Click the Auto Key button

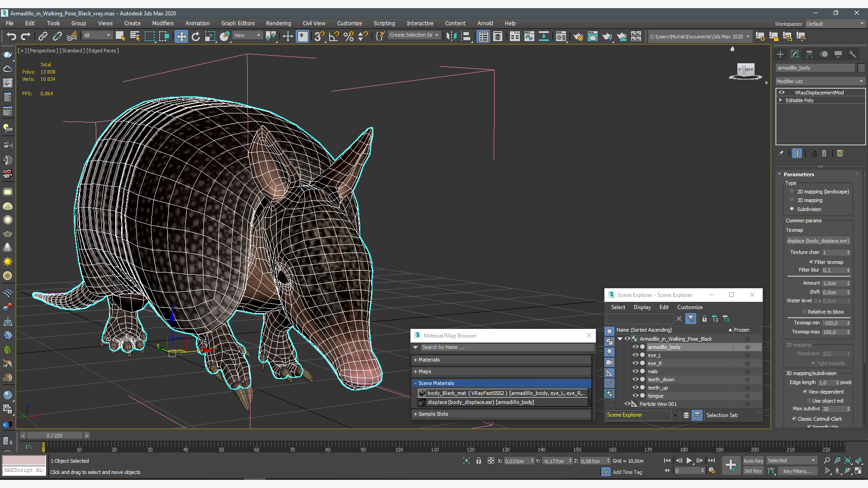coord(753,460)
